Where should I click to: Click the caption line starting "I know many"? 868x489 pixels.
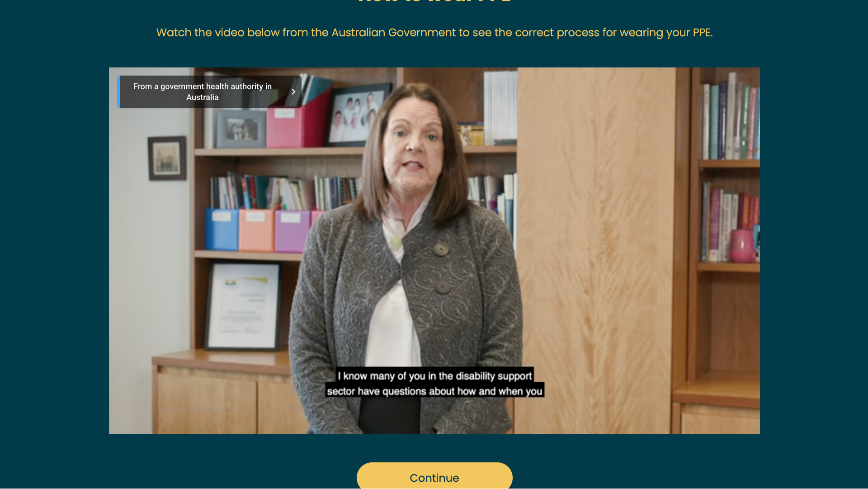coord(435,376)
